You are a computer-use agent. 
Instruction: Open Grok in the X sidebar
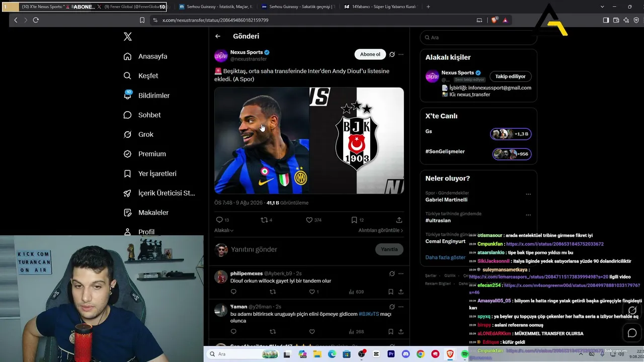coord(138,134)
